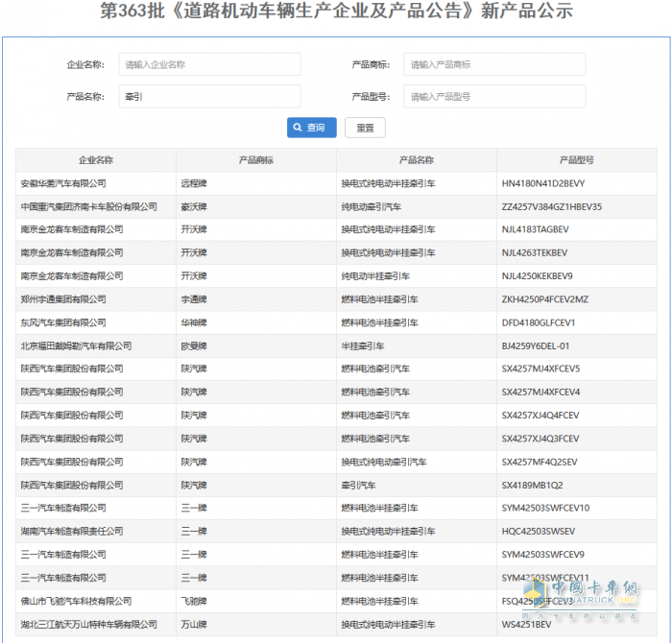This screenshot has width=672, height=643.
Task: Click model number BJ4259Y6DEL-01
Action: (536, 345)
